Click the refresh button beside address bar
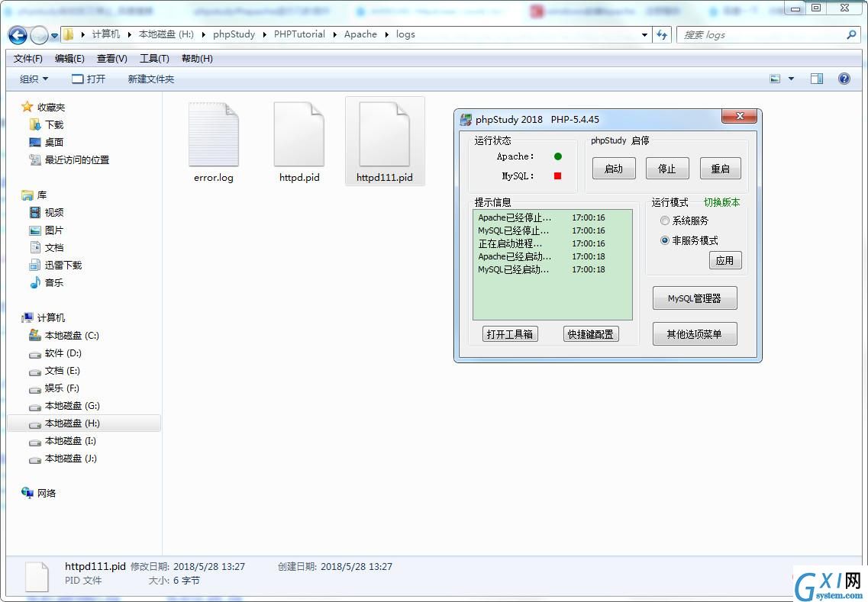 coord(662,35)
